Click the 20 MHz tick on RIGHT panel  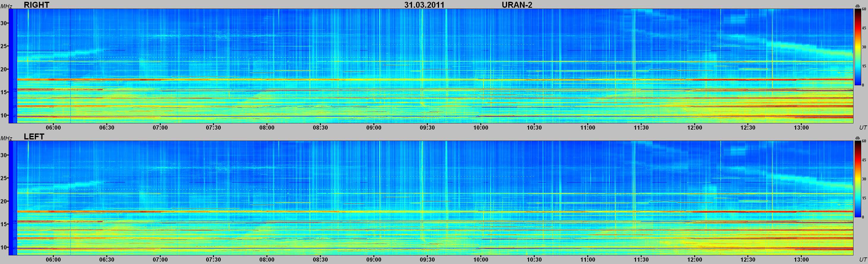[4, 69]
